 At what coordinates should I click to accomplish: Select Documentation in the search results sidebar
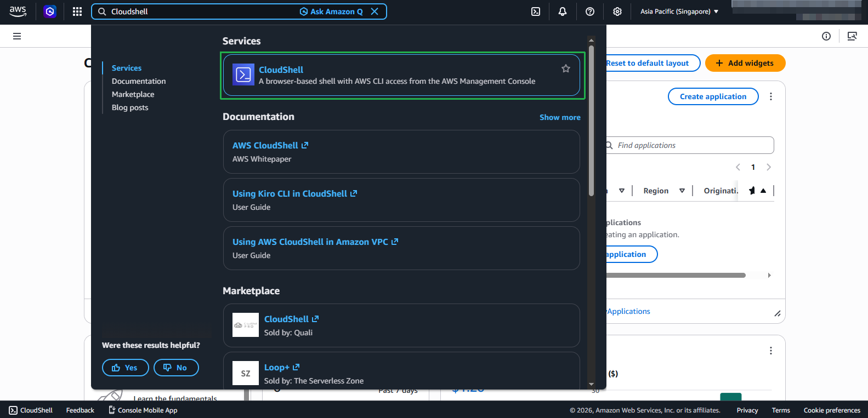click(139, 81)
